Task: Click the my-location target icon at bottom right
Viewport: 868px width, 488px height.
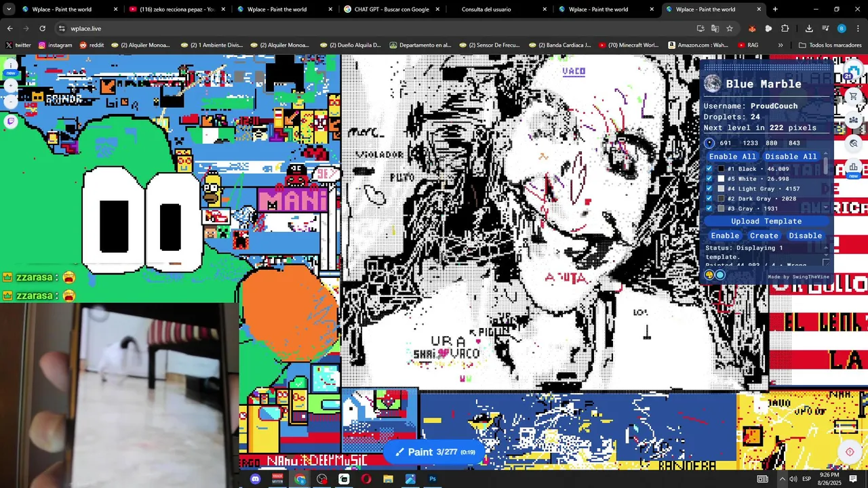Action: point(850,452)
